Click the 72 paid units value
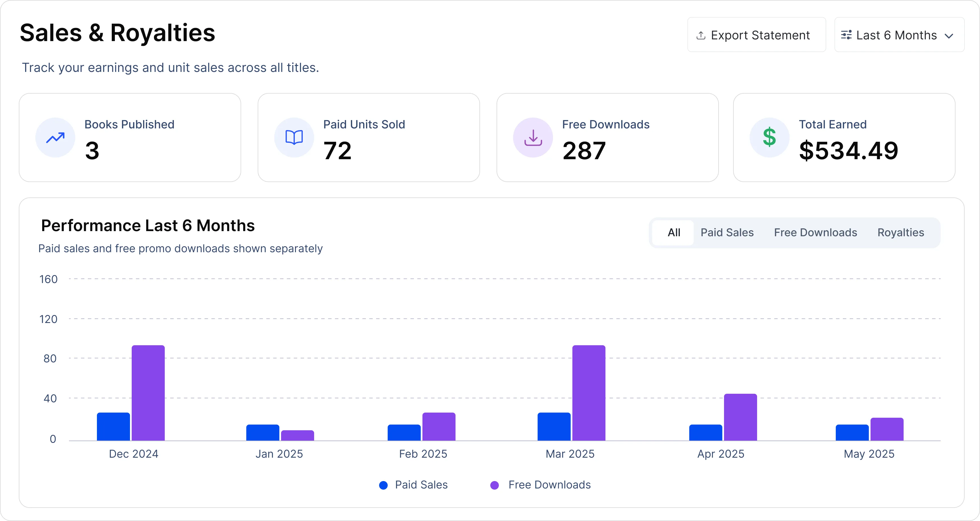Viewport: 980px width, 521px height. [x=337, y=151]
